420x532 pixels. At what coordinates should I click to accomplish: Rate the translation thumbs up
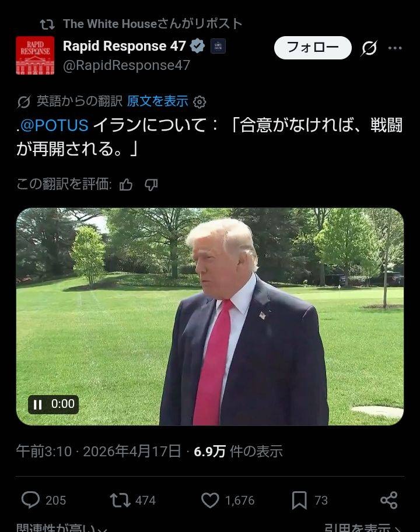point(126,185)
